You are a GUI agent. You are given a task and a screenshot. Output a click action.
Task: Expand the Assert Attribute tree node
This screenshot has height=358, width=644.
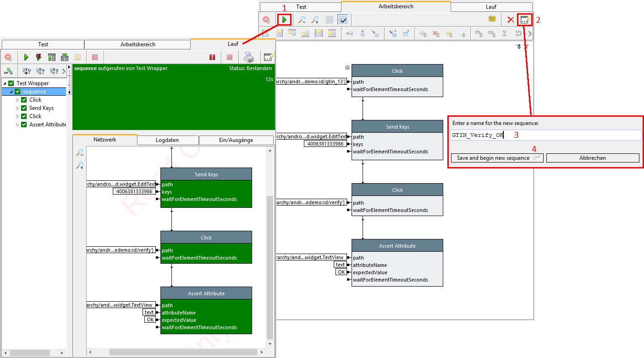(x=18, y=125)
